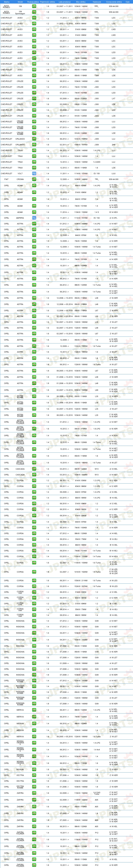The width and height of the screenshot is (133, 868).
Task: Click the body value 194_ in Croma row
Action: tap(97, 179)
